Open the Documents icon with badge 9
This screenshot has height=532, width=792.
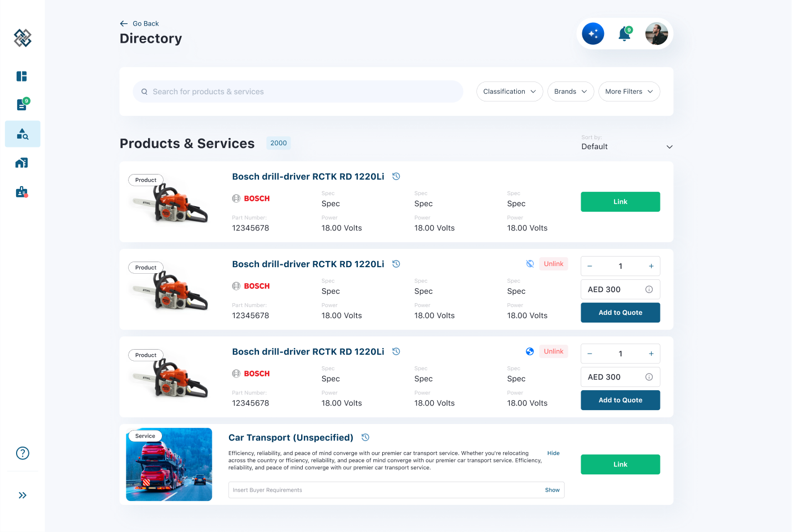tap(22, 105)
